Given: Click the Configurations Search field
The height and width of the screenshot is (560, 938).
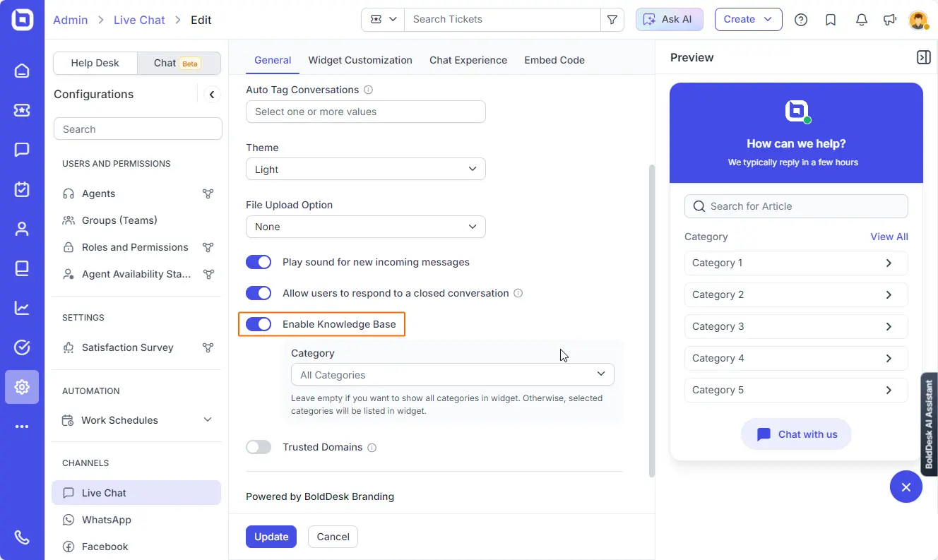Looking at the screenshot, I should [138, 129].
